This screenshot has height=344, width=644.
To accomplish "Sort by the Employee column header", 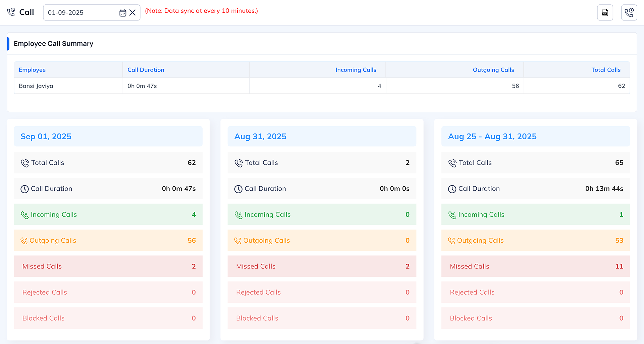I will pos(32,70).
